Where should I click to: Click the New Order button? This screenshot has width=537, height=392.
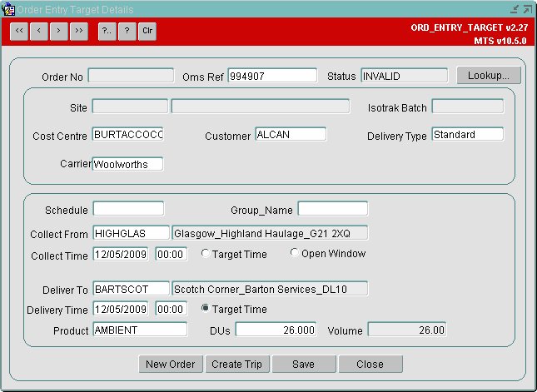click(x=171, y=364)
